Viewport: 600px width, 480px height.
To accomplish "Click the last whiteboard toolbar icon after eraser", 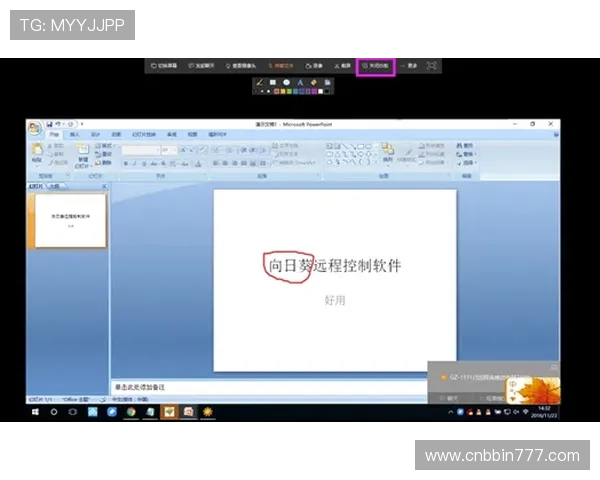I will (x=328, y=82).
